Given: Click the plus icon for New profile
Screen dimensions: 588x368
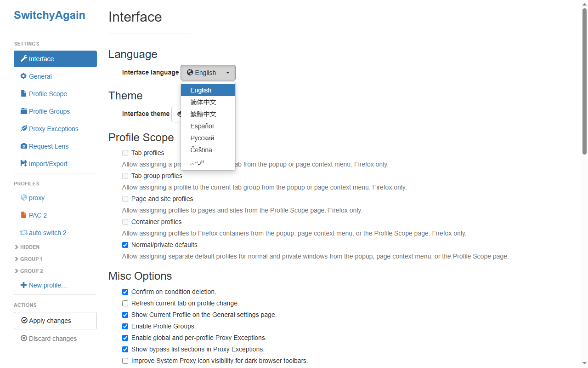Looking at the screenshot, I should click(23, 285).
